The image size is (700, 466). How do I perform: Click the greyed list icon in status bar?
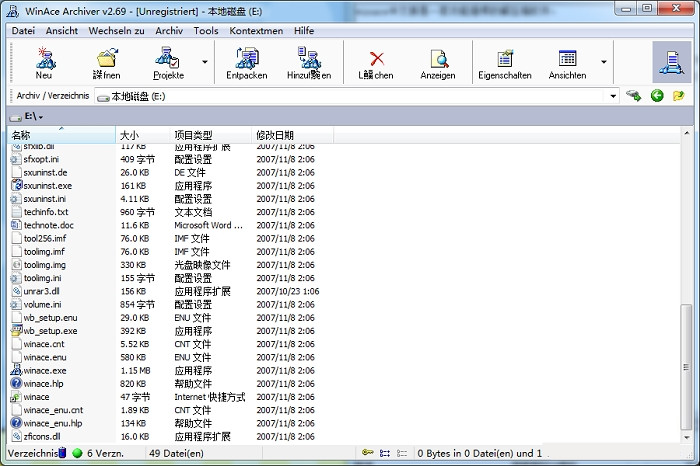(x=402, y=453)
